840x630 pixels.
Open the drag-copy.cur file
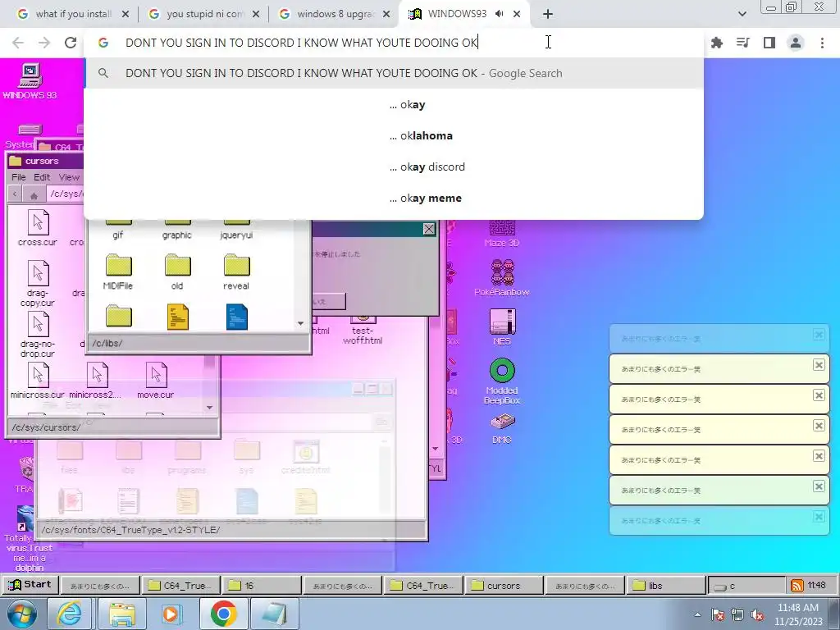[x=38, y=284]
